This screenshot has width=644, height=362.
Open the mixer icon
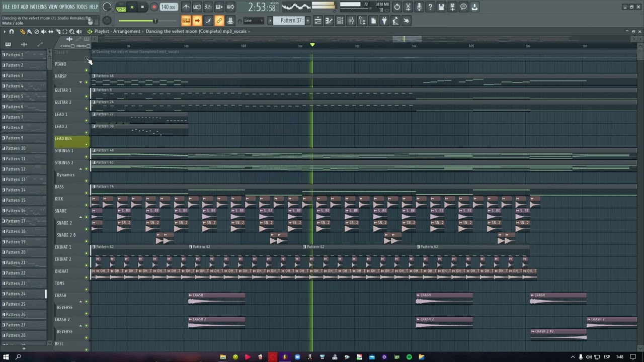351,21
